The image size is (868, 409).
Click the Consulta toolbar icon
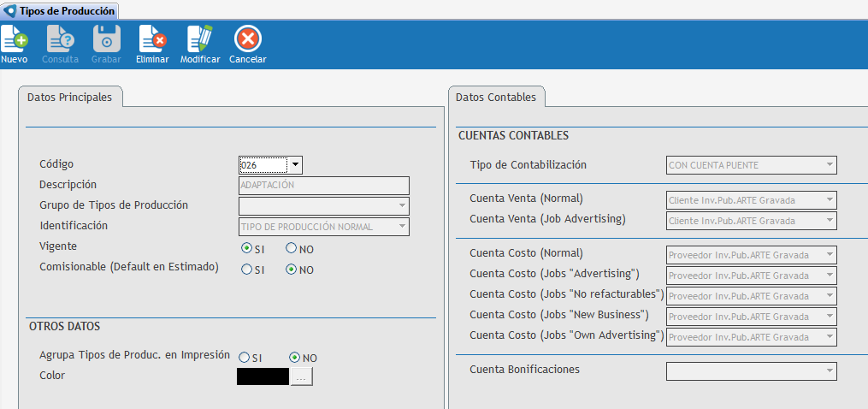60,39
